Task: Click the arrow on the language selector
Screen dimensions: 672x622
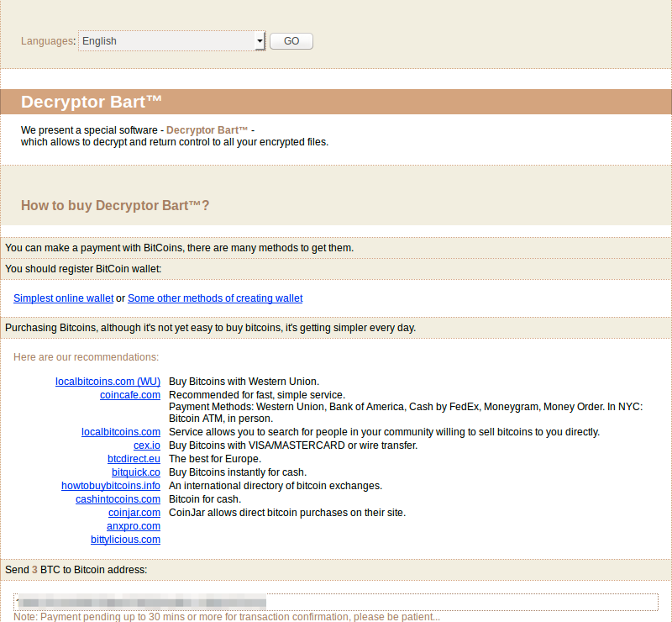Action: [260, 41]
